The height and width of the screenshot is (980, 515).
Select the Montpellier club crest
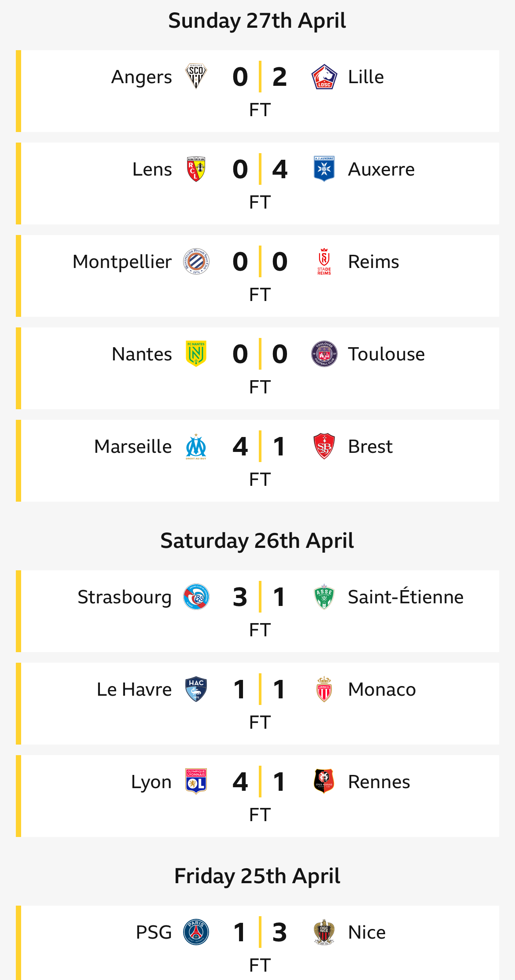click(x=196, y=261)
